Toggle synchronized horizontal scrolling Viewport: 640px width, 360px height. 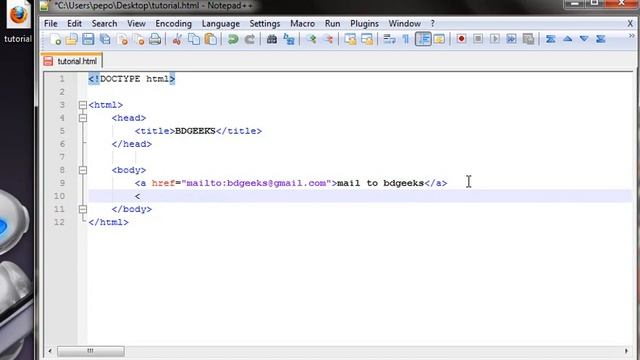point(367,39)
